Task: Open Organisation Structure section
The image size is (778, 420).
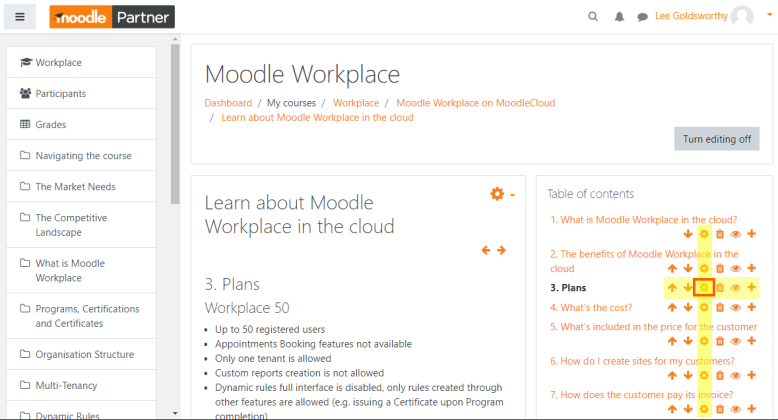Action: (81, 354)
